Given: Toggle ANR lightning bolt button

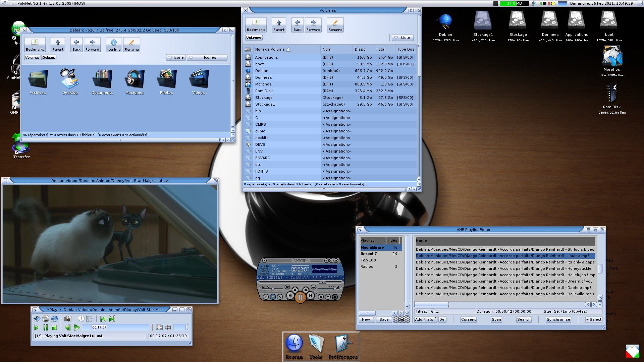Looking at the screenshot, I should point(266,297).
